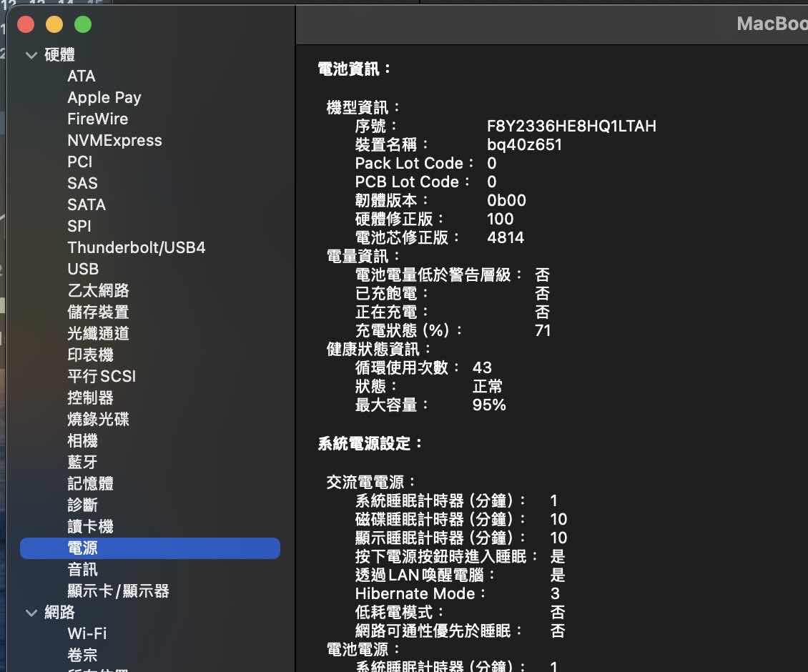The height and width of the screenshot is (672, 808).
Task: Collapse the 網路 network section
Action: click(x=31, y=613)
